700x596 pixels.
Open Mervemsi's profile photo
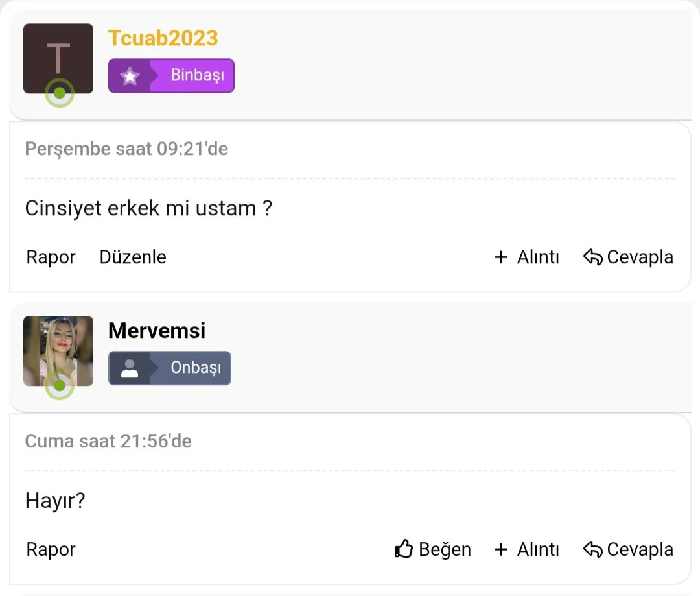click(x=58, y=349)
